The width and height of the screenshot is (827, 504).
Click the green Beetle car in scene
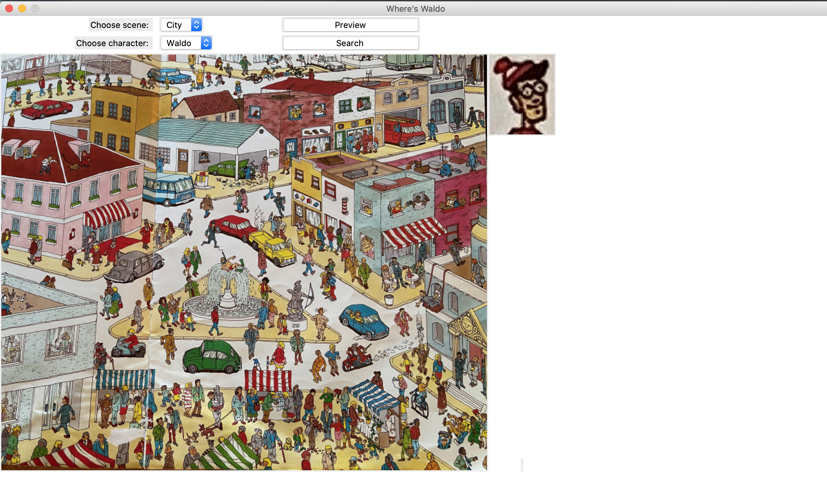[x=212, y=358]
